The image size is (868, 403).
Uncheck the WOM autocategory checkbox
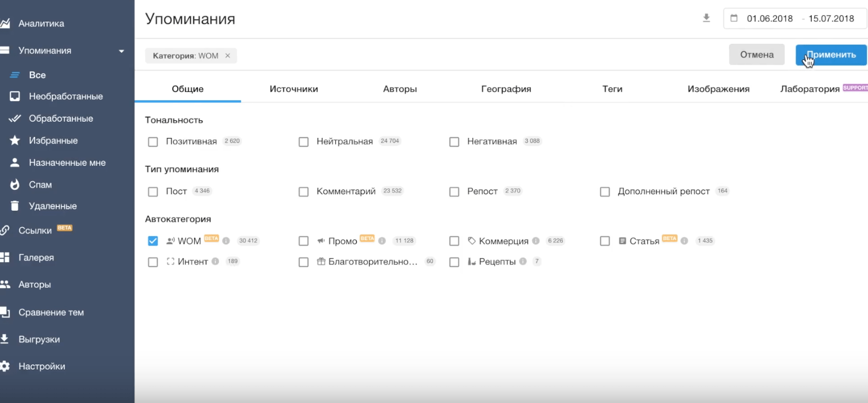(x=153, y=241)
